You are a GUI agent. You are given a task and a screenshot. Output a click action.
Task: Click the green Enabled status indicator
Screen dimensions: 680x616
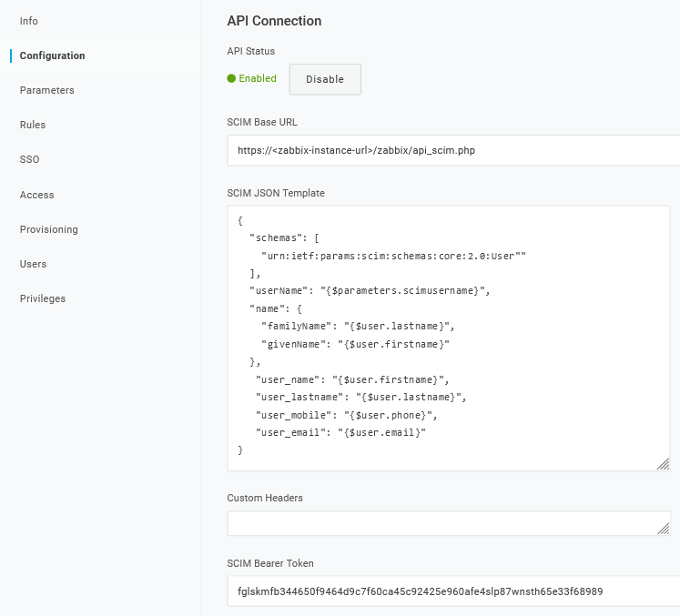tap(252, 78)
